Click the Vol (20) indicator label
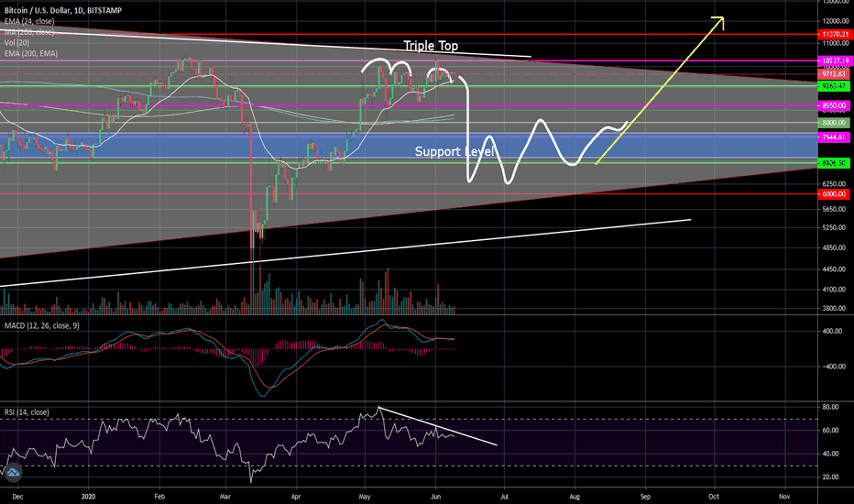 point(16,42)
